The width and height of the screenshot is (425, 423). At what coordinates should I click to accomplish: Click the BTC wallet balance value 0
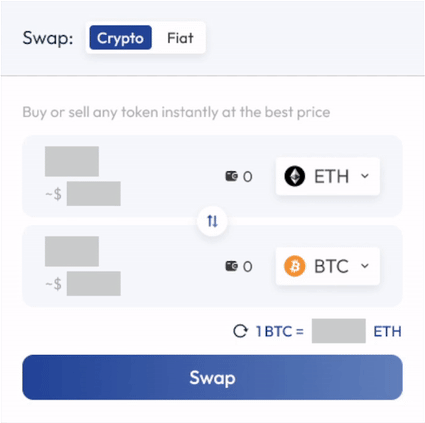click(x=247, y=267)
